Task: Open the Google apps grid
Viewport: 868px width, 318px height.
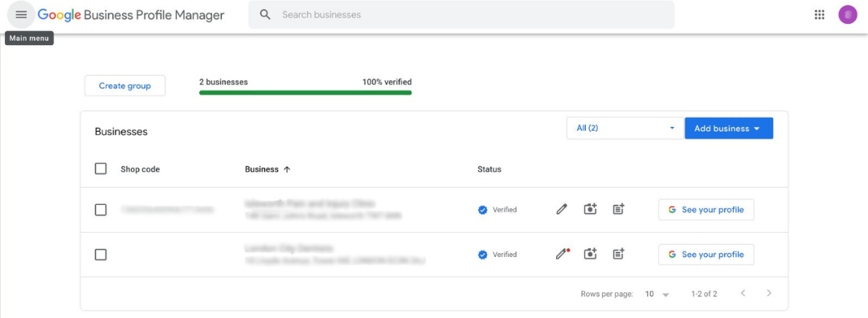Action: coord(819,15)
